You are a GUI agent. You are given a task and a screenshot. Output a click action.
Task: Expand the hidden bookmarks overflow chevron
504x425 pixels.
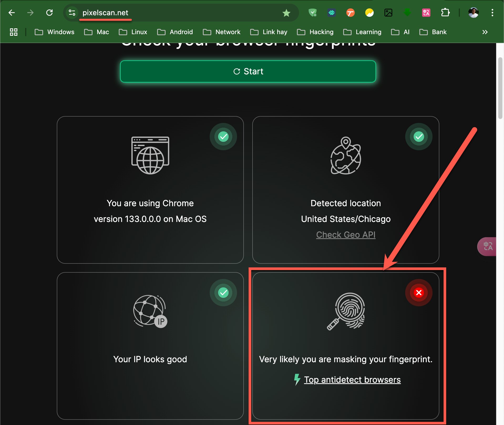coord(485,32)
